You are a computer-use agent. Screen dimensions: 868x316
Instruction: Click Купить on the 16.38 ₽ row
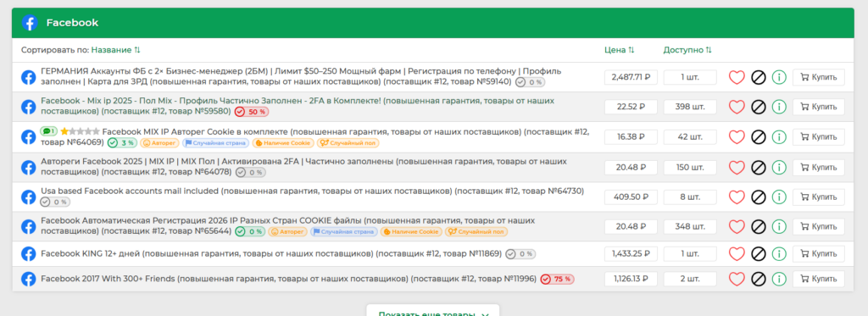[819, 137]
